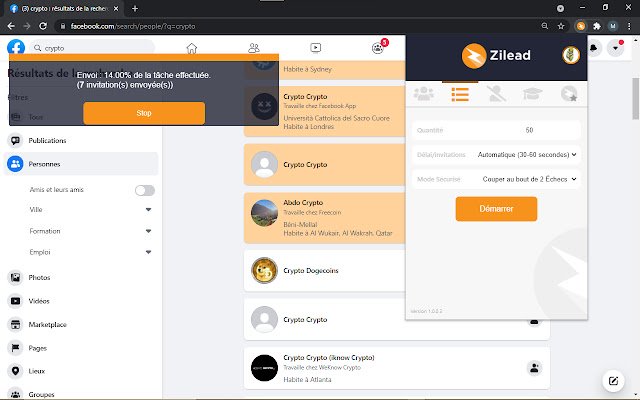The image size is (640, 400).
Task: Open Groupes search filter
Action: tap(81, 394)
